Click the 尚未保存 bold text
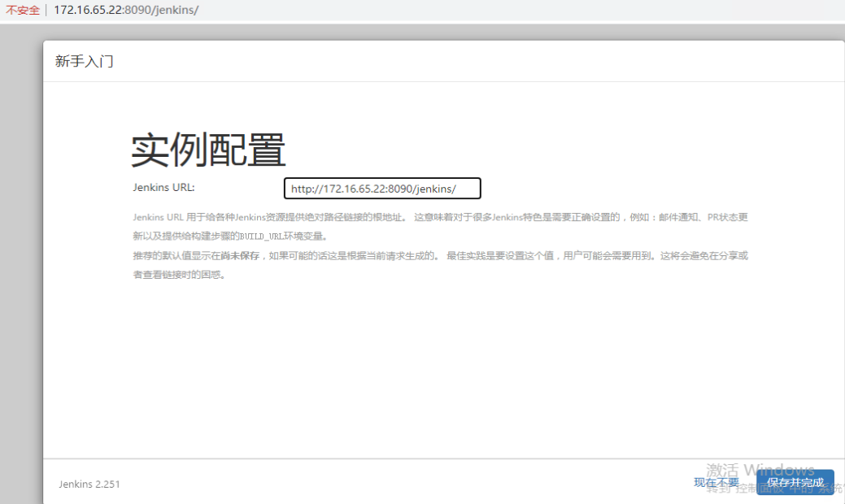The image size is (845, 504). point(240,256)
